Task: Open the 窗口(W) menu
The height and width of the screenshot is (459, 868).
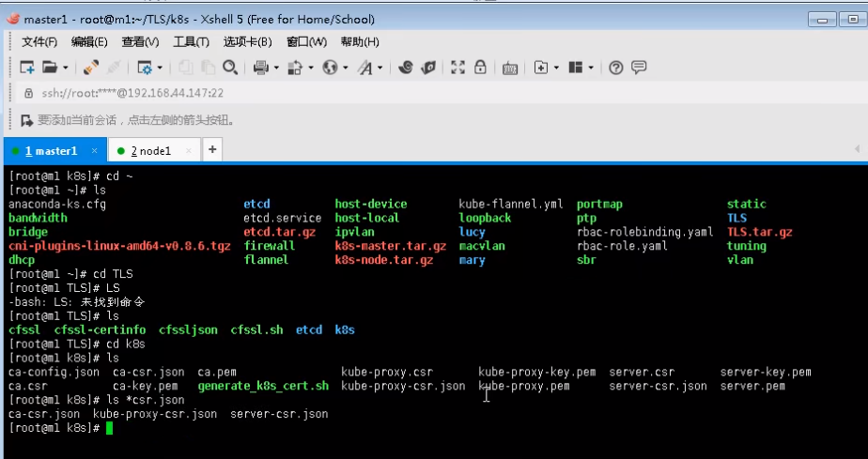Action: [306, 42]
